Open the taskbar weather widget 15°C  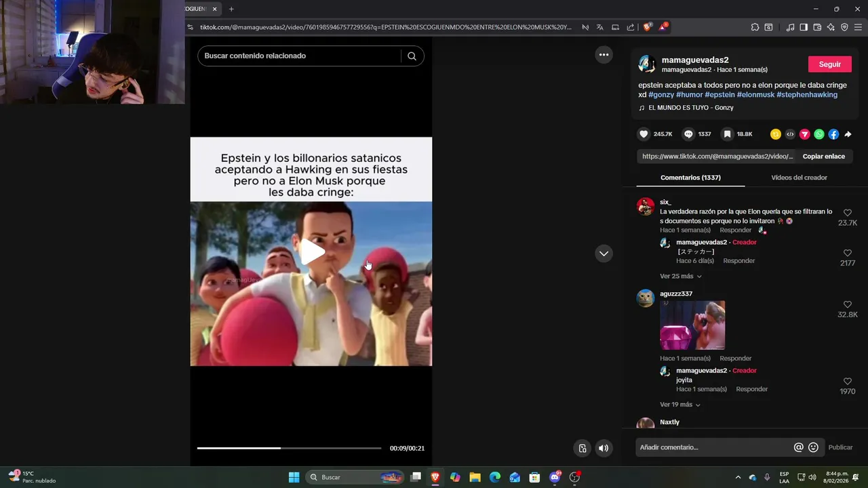pyautogui.click(x=31, y=477)
